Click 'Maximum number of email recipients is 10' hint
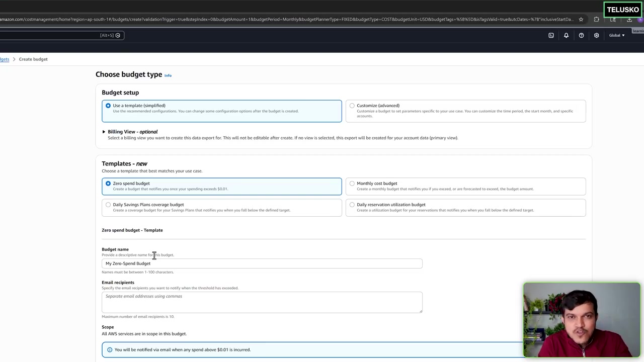Viewport: 644px width, 362px height. pyautogui.click(x=138, y=317)
